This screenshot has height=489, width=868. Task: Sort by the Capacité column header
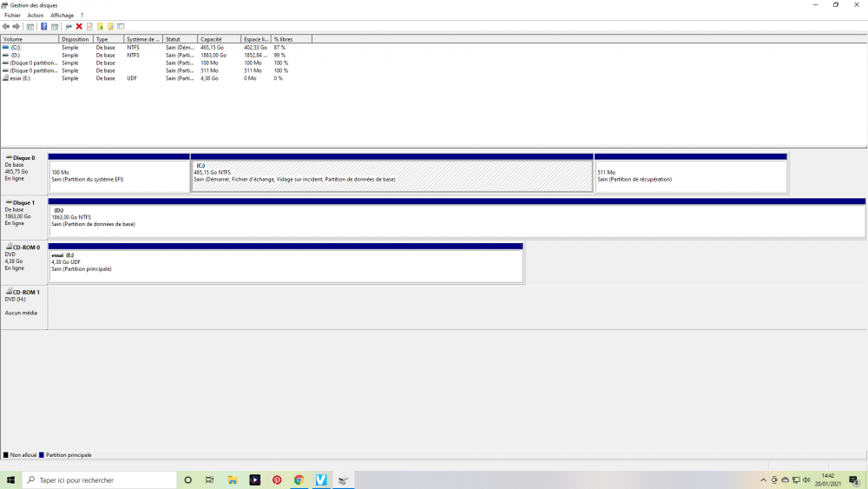[x=220, y=39]
